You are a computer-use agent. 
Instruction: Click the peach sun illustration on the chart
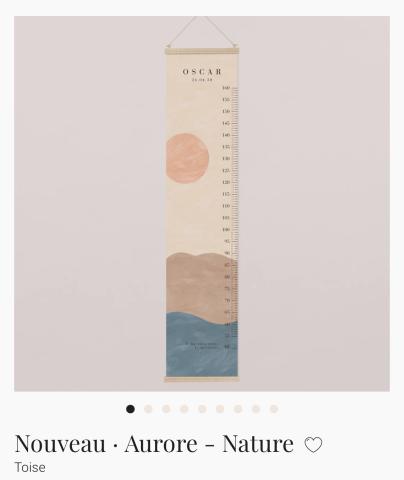pos(187,158)
